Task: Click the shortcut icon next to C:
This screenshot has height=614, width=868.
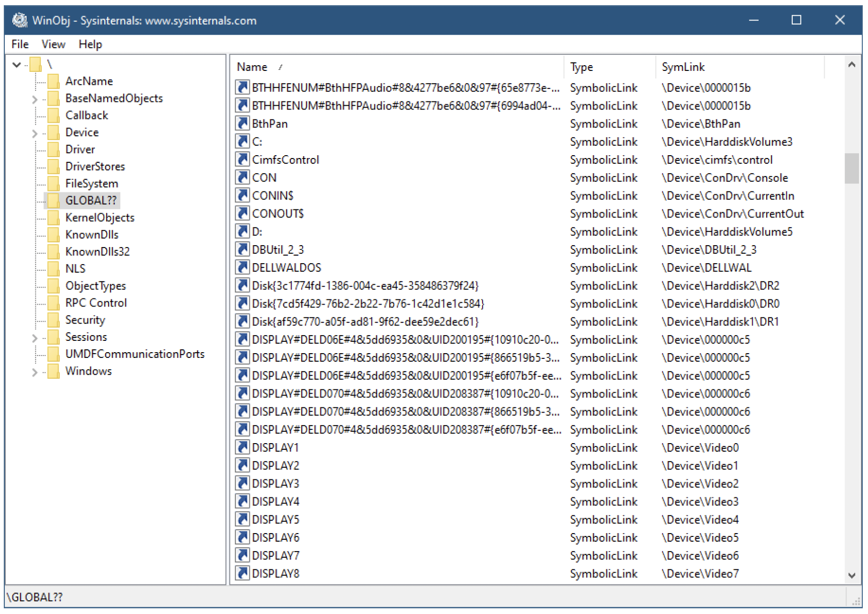Action: click(242, 141)
